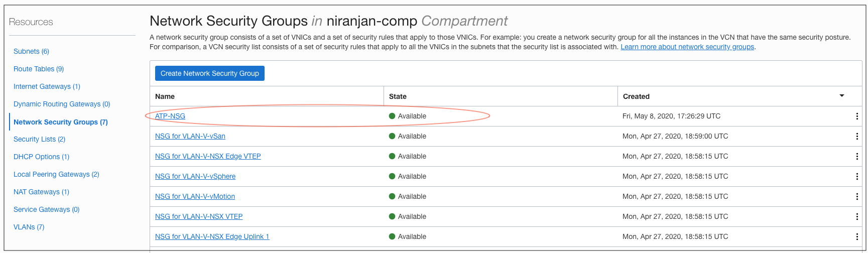Click Available status for NSG for VLAN-V-vSan
The image size is (868, 253).
point(408,136)
